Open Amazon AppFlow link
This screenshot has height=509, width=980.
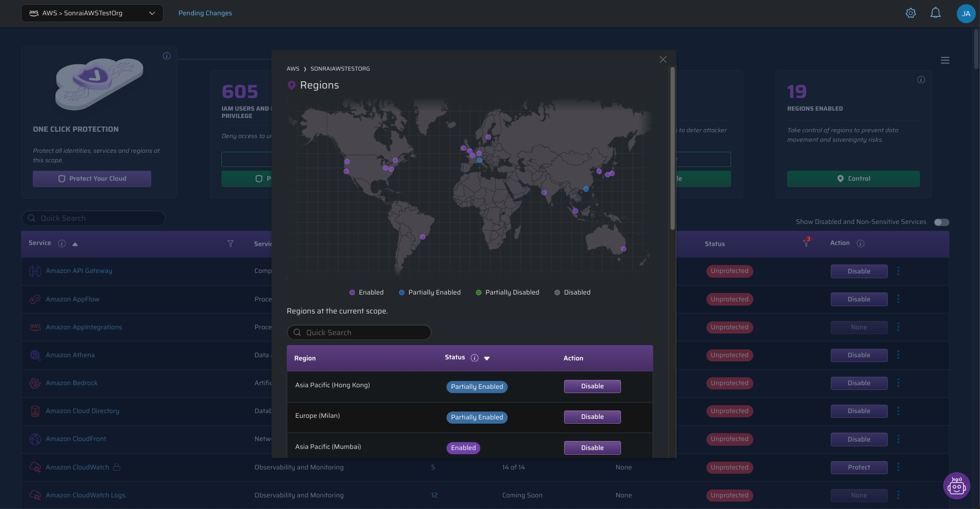click(73, 299)
